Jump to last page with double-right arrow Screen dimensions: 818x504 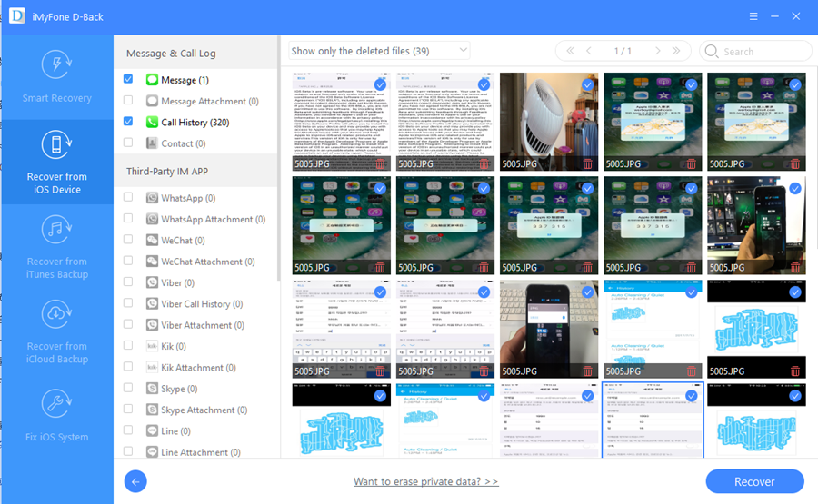coord(676,51)
